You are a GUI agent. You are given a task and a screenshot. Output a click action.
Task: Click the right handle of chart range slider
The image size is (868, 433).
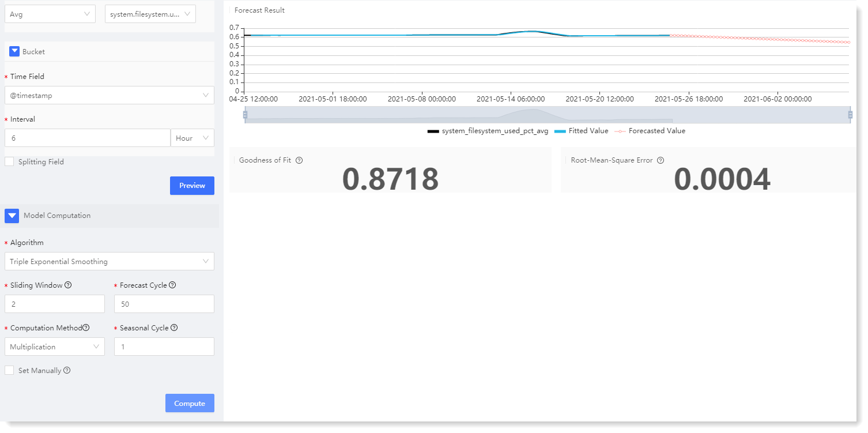pyautogui.click(x=850, y=115)
